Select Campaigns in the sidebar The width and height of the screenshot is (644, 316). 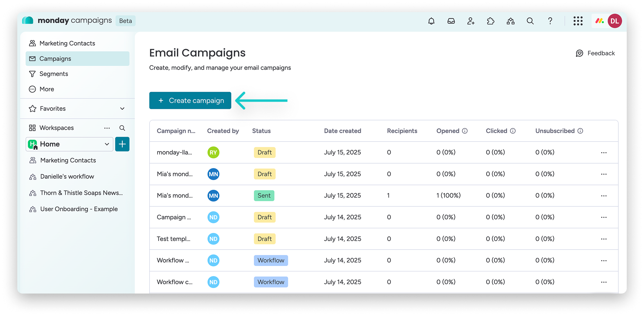click(78, 59)
